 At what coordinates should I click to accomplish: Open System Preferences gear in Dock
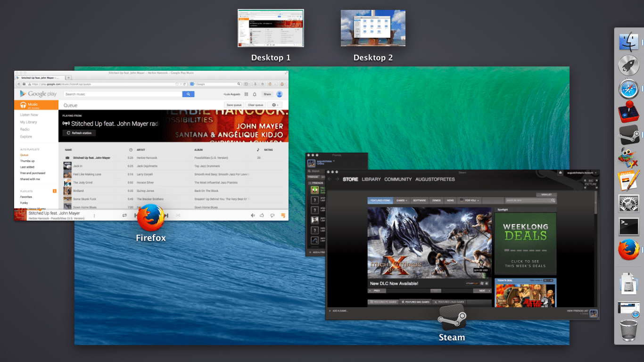[628, 204]
